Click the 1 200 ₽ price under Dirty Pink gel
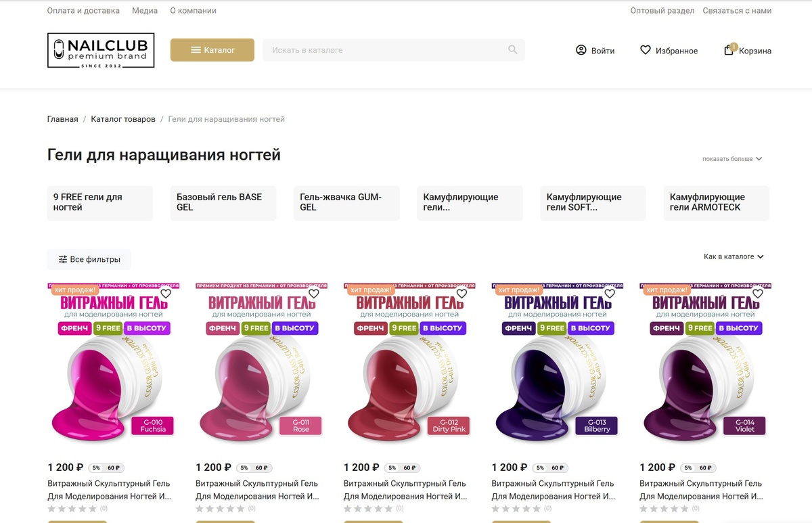812x523 pixels. [x=361, y=468]
